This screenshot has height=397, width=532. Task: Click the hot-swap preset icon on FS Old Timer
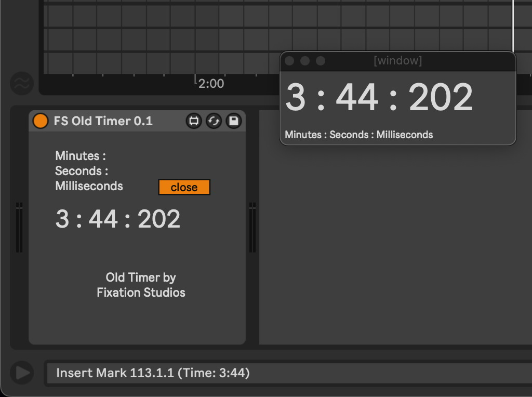[214, 121]
